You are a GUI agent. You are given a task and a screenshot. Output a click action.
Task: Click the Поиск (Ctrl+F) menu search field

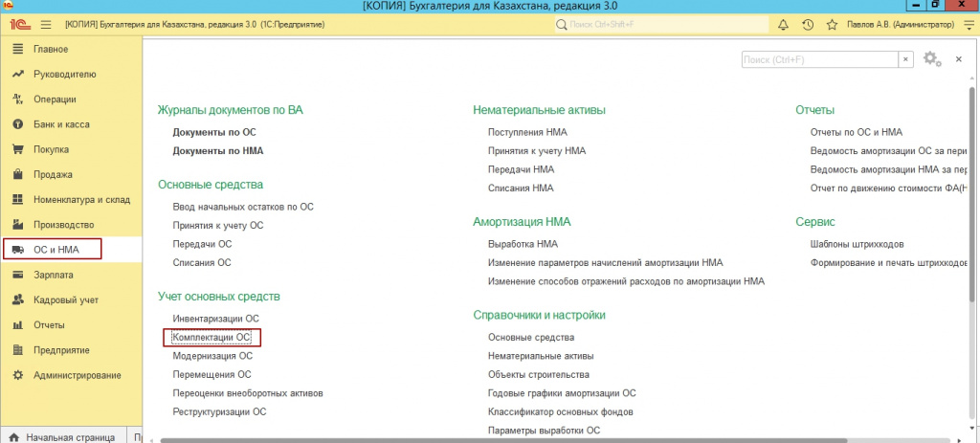820,59
